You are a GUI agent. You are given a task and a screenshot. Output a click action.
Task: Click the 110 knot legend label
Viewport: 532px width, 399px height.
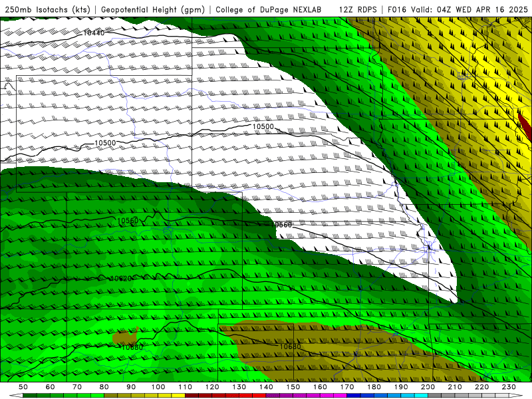(x=186, y=387)
